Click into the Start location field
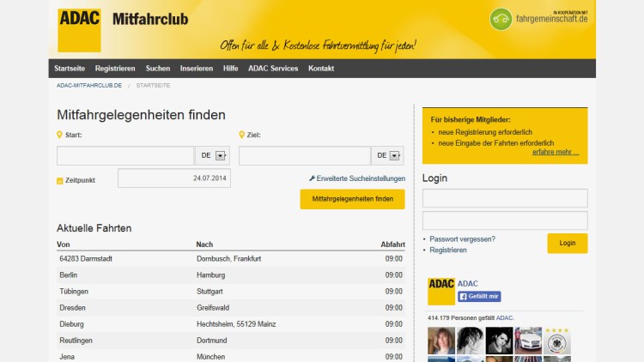 125,155
